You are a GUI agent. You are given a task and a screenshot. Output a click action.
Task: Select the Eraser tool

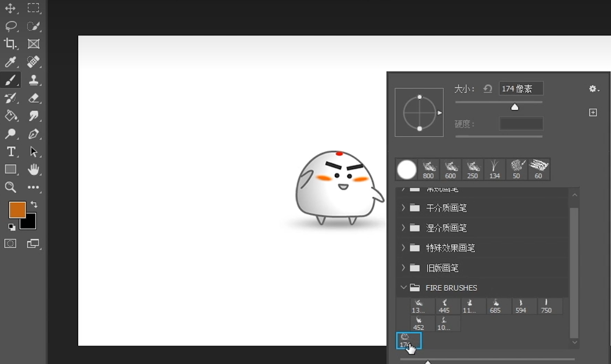coord(33,98)
